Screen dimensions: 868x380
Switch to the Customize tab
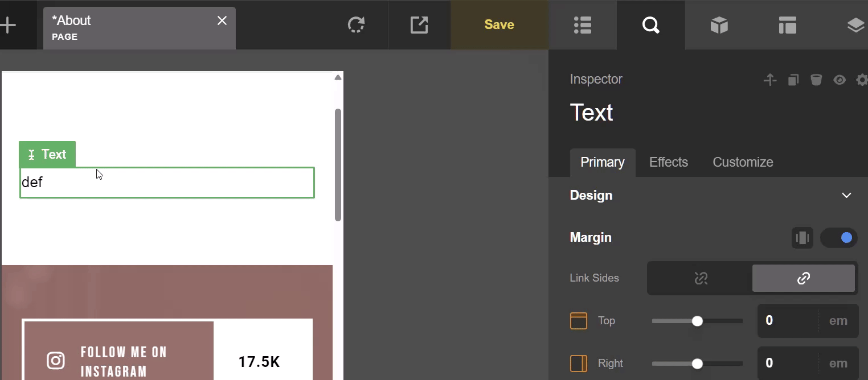pyautogui.click(x=743, y=162)
